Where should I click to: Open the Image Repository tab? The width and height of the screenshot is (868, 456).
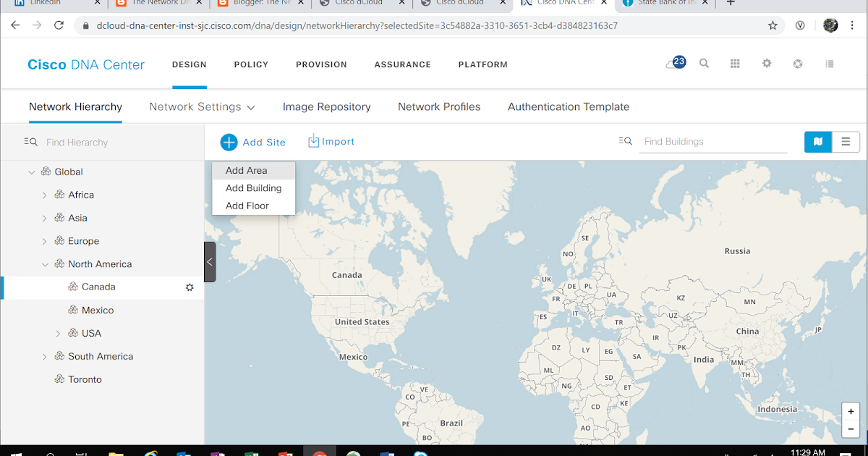pos(326,106)
